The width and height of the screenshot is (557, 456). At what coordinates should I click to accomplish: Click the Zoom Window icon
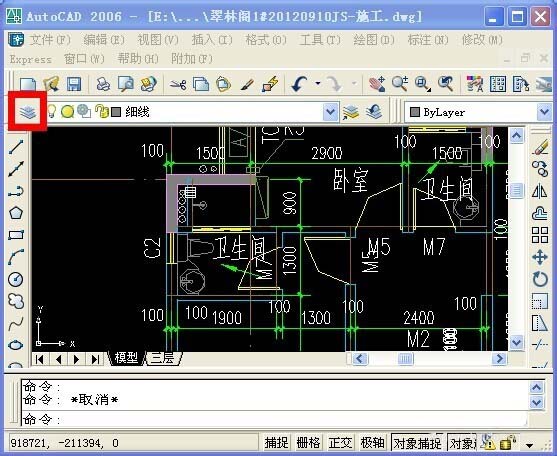pos(423,84)
